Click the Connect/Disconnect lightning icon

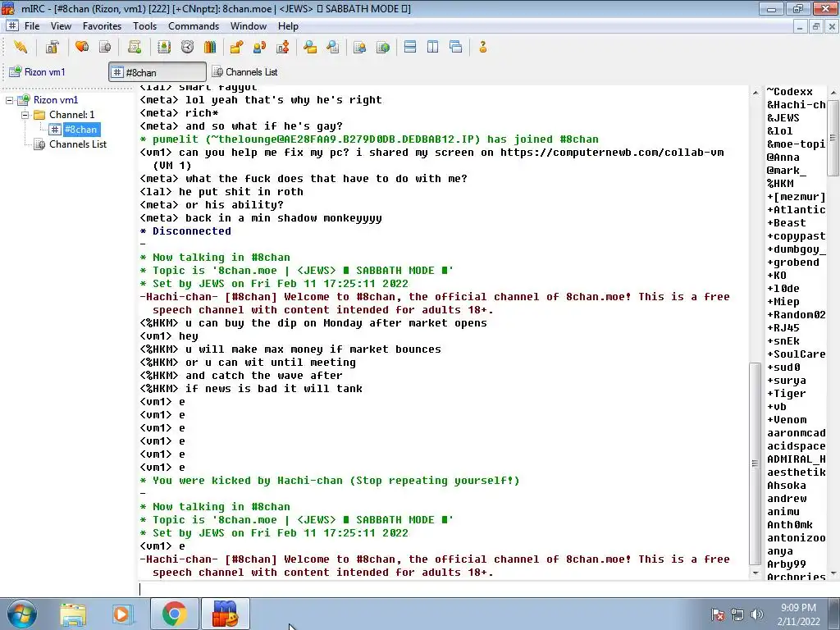pos(21,47)
